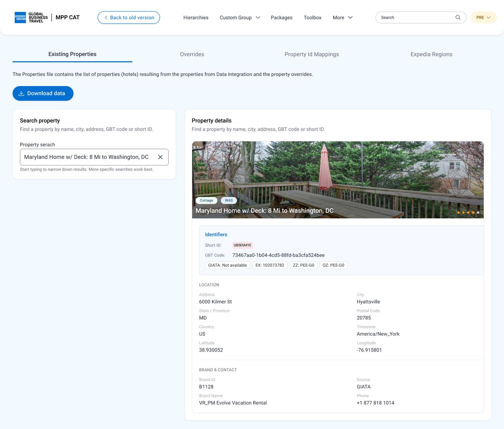The height and width of the screenshot is (429, 504).
Task: Click the timezone America/New_York
Action: point(378,334)
